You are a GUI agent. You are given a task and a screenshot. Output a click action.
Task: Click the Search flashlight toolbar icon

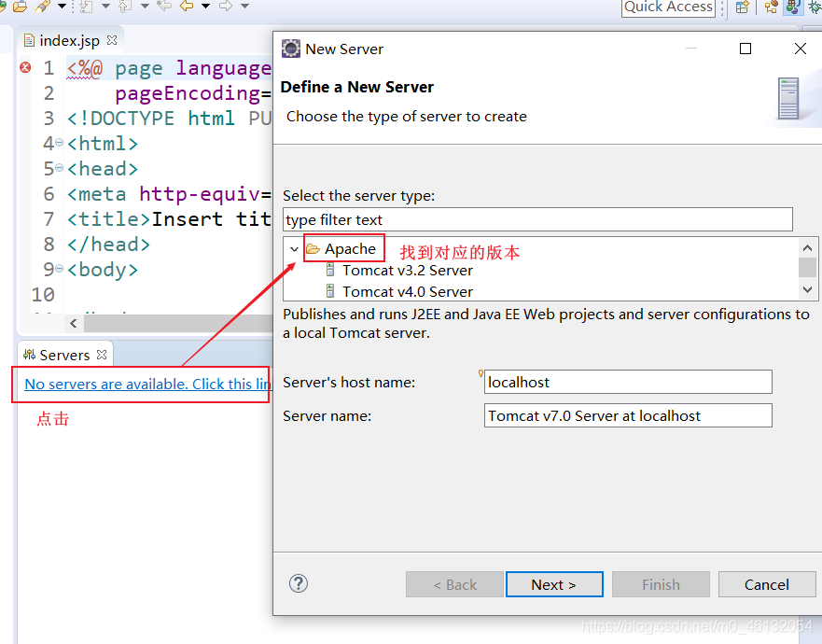[x=43, y=7]
